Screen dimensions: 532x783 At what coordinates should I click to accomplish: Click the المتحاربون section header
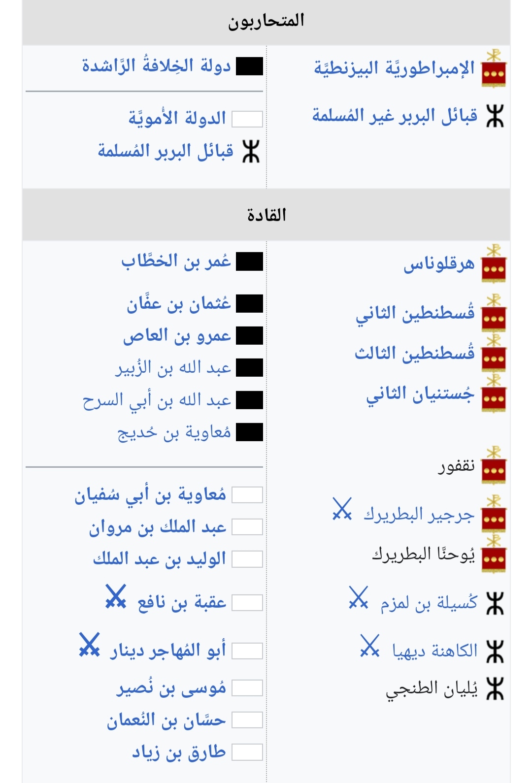266,21
